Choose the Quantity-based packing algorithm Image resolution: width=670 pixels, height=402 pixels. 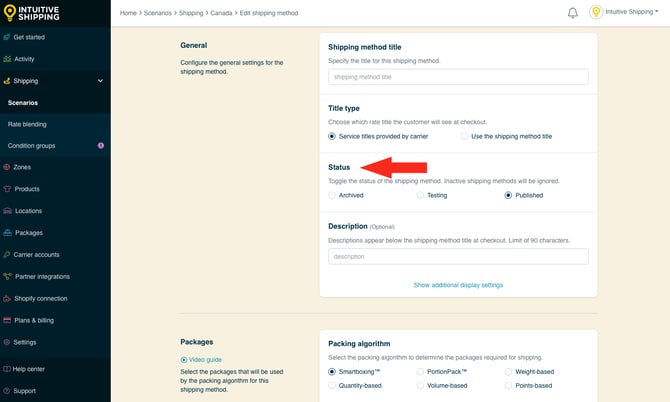click(x=332, y=385)
